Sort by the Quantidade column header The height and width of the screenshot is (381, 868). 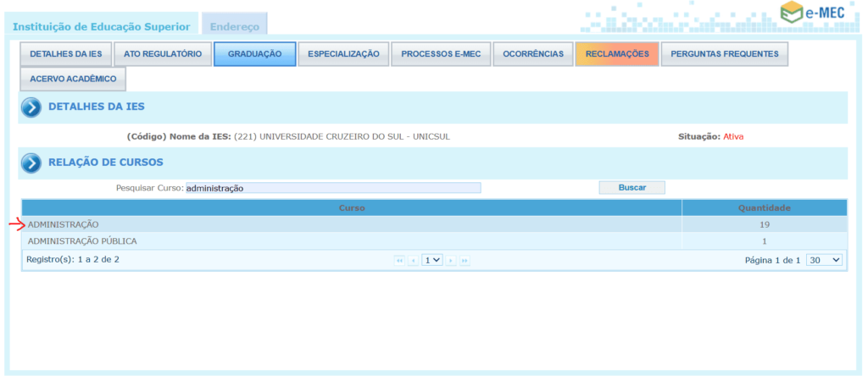click(x=764, y=207)
